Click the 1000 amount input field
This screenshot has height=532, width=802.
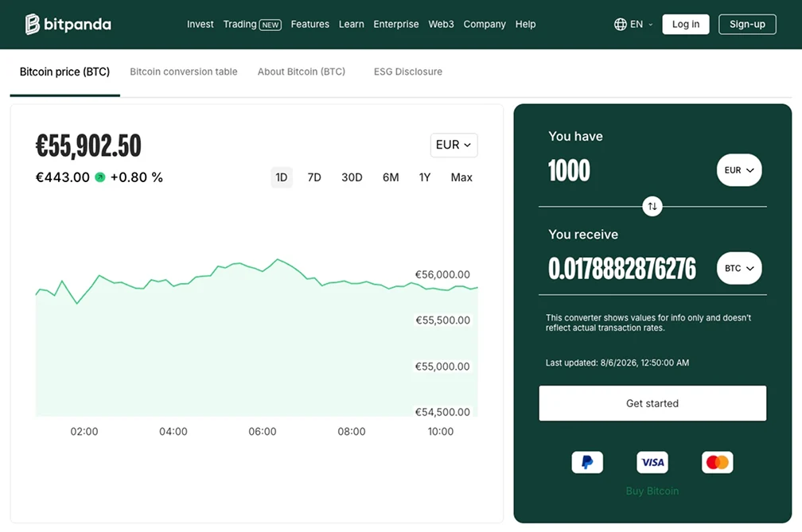569,170
